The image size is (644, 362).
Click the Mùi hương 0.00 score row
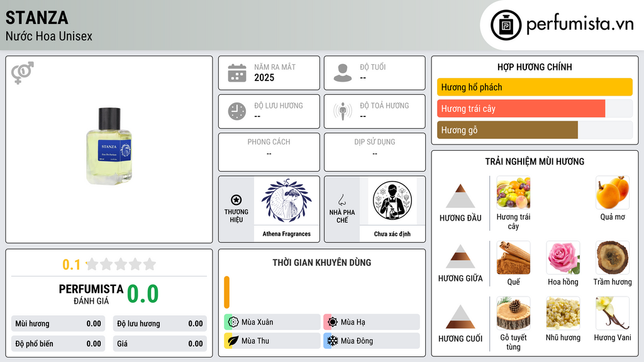point(58,324)
